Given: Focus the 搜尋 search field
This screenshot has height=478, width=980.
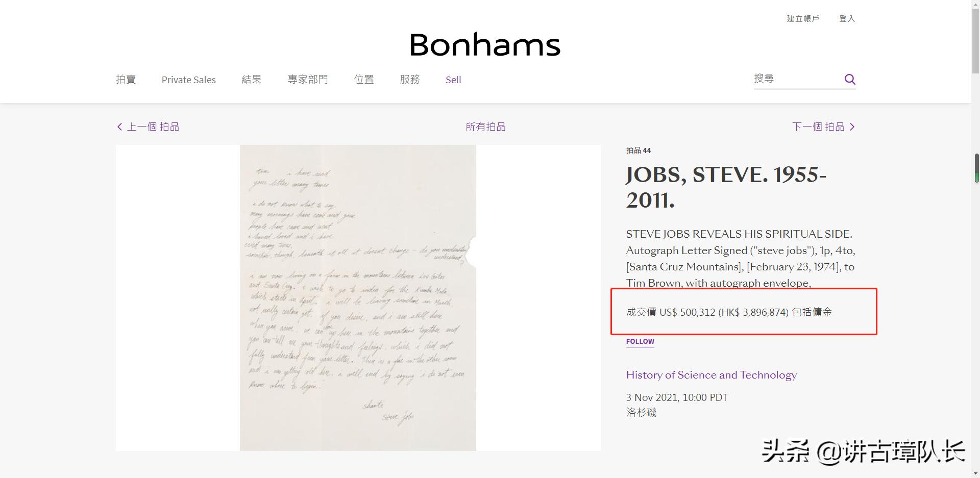Looking at the screenshot, I should (795, 79).
